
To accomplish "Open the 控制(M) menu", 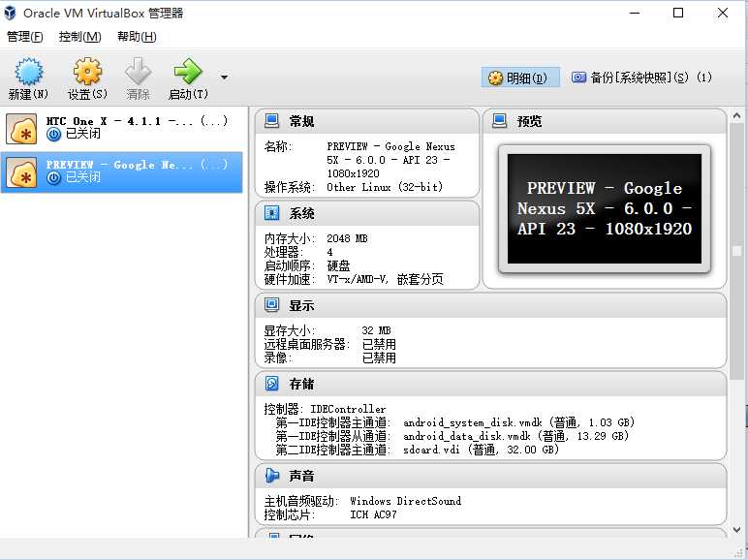I will (79, 37).
